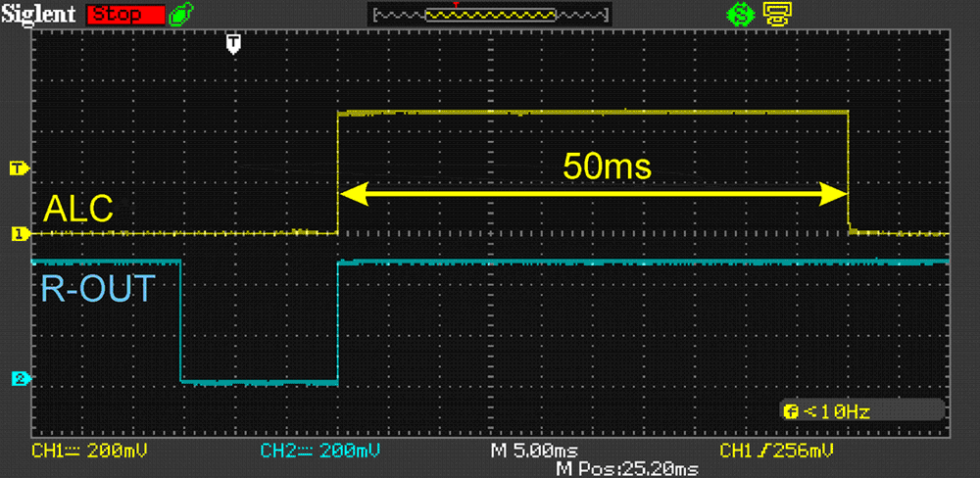This screenshot has width=980, height=478.
Task: Click the yellow ALC trace label
Action: (76, 209)
